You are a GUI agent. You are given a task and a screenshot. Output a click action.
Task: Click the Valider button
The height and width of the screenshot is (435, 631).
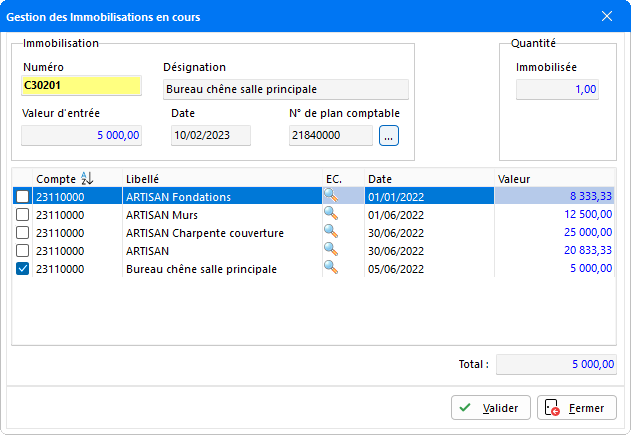490,408
